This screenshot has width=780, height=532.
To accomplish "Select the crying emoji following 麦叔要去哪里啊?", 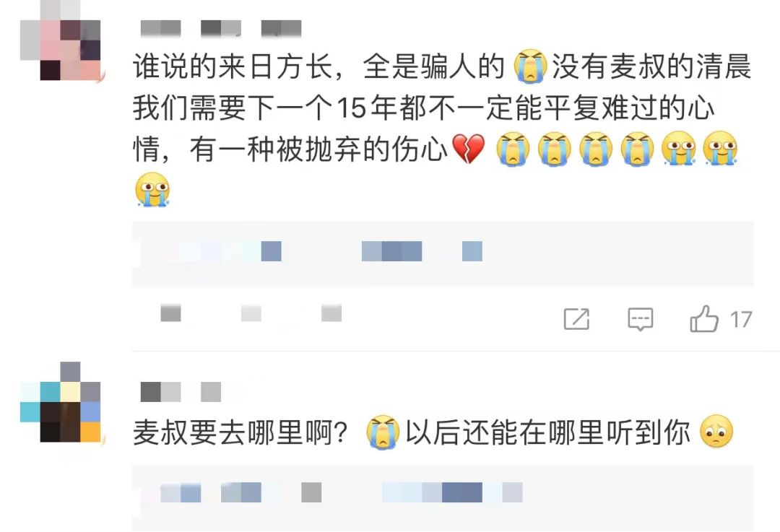I will pyautogui.click(x=383, y=432).
